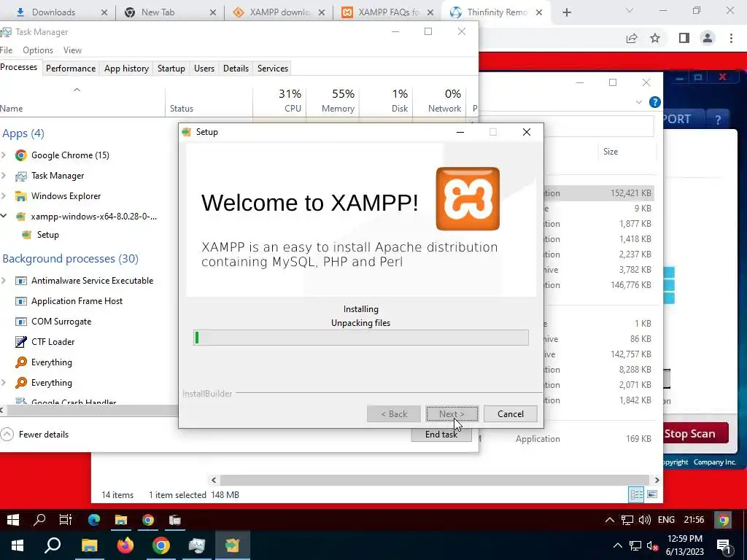Bookmark this page with the star icon
Screen dimensions: 747x560
[x=655, y=38]
